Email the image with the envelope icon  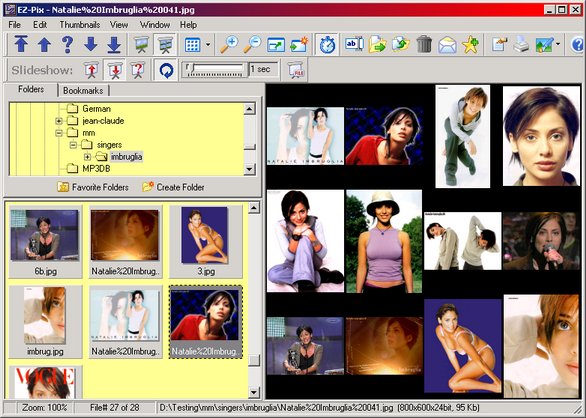(x=447, y=44)
